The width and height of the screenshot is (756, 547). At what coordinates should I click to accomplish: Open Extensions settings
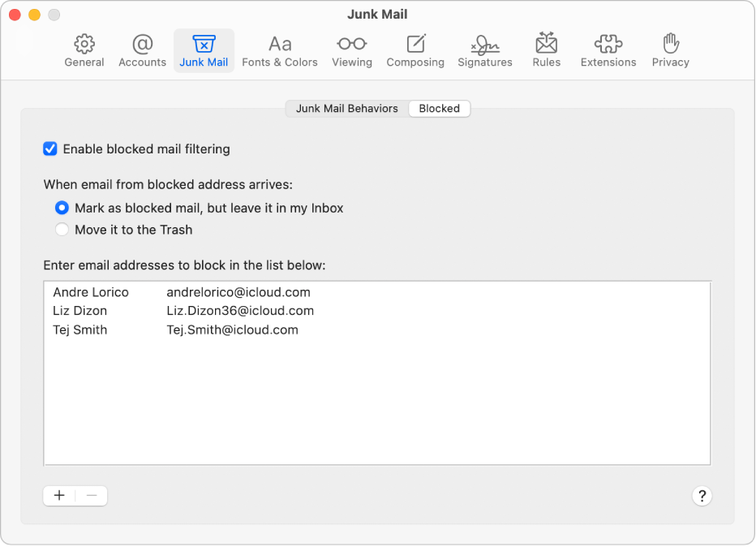[x=608, y=49]
